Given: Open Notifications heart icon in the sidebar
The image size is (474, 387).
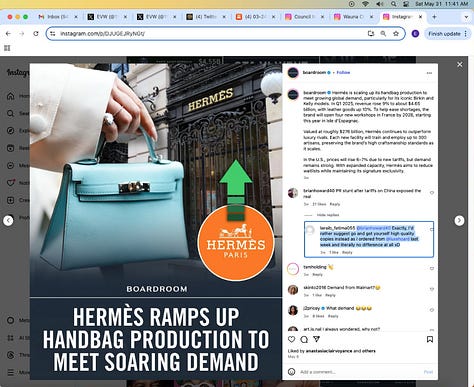Looking at the screenshot, I should tap(11, 183).
